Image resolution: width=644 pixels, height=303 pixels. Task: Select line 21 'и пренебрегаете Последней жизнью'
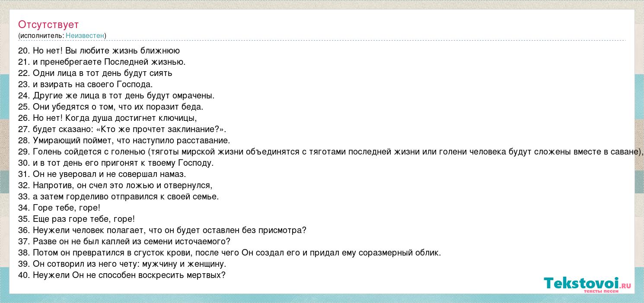[x=102, y=62]
